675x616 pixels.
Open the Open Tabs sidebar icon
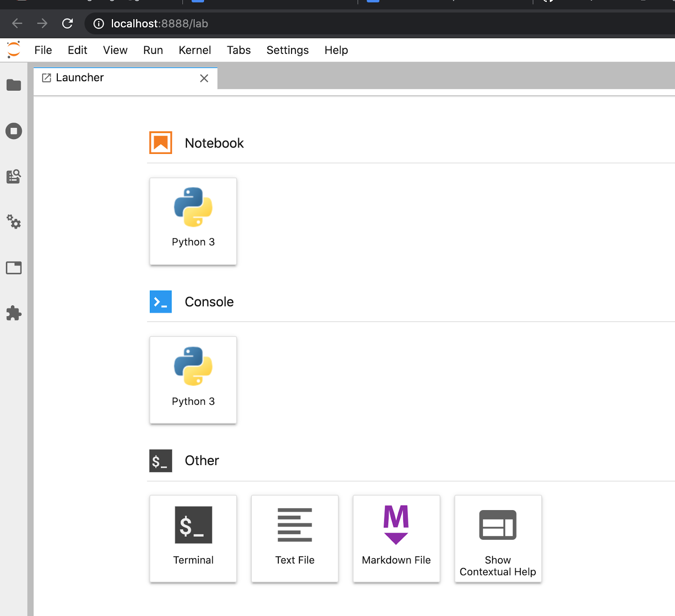click(x=13, y=268)
